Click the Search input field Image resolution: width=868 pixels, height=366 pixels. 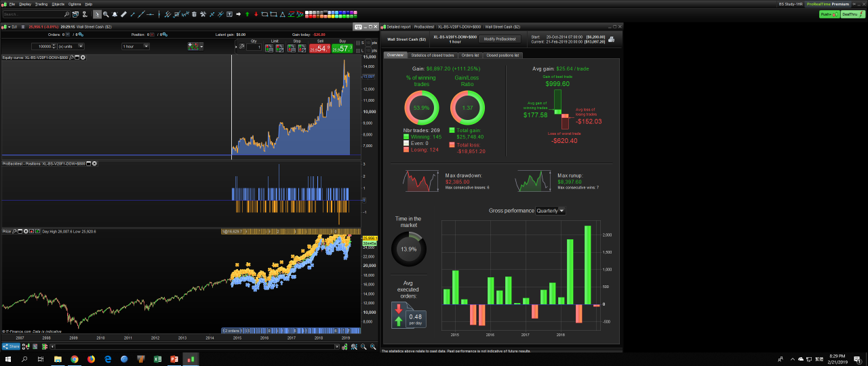pyautogui.click(x=35, y=14)
